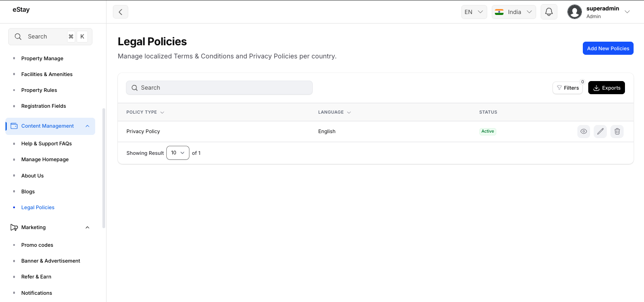Click the India flag icon
Viewport: 644px width, 302px height.
click(499, 12)
